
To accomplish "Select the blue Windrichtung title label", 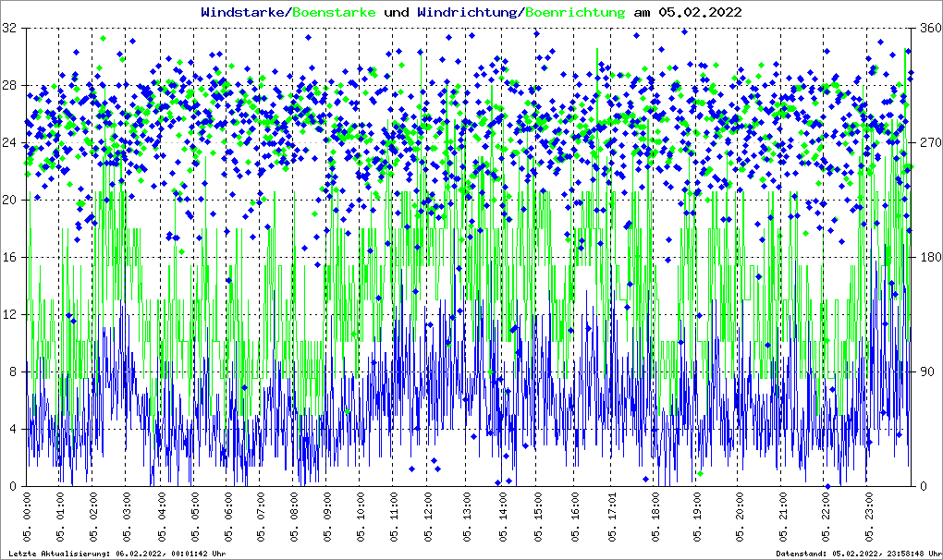I will 468,12.
